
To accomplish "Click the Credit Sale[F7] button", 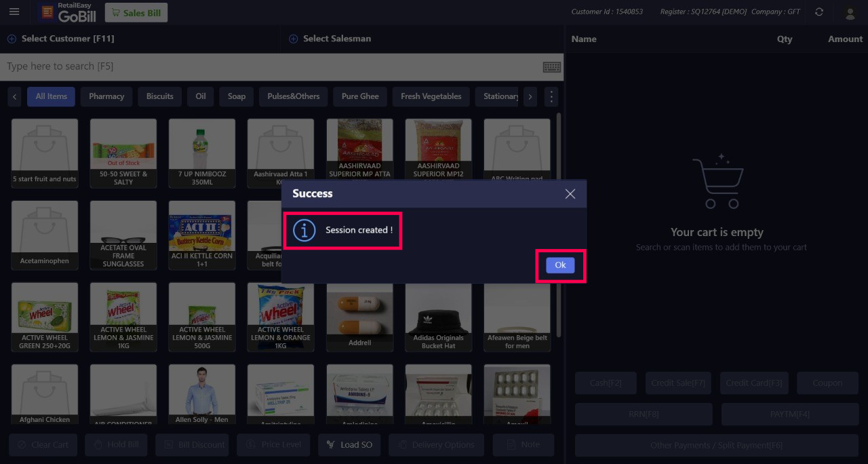I will [678, 383].
